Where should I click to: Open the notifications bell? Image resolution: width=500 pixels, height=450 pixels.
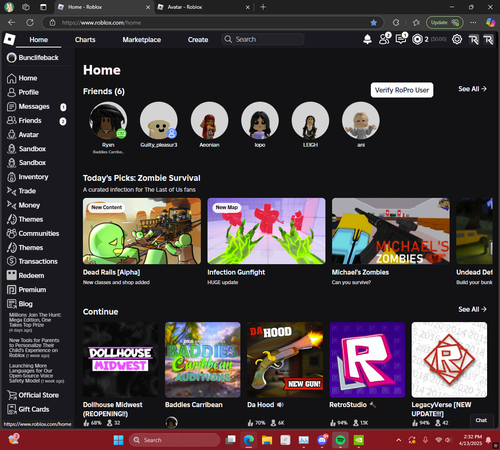(367, 39)
